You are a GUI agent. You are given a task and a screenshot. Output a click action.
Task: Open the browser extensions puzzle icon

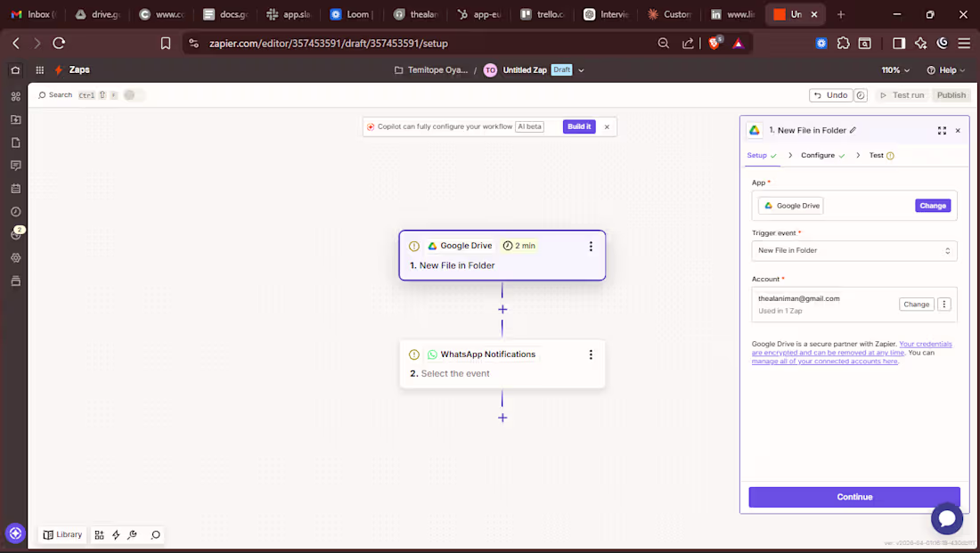(843, 43)
